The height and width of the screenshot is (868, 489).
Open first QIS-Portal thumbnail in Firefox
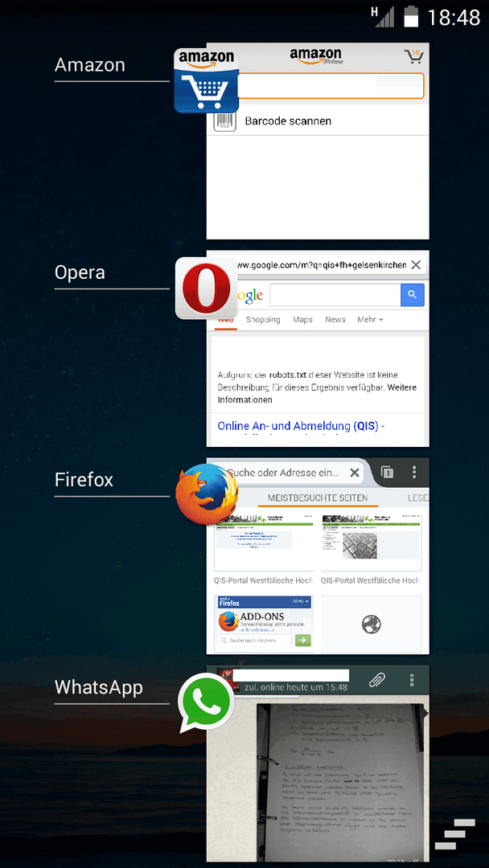[264, 545]
